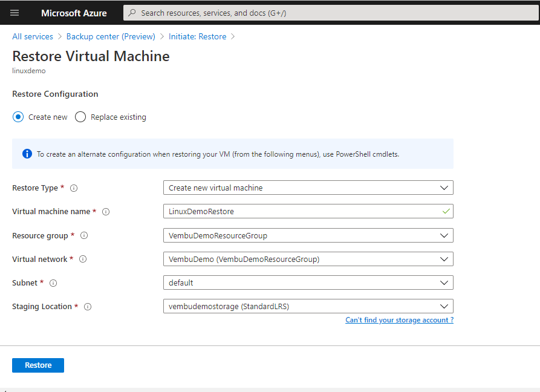This screenshot has width=540, height=392.
Task: Click the Virtual network field label
Action: 39,259
